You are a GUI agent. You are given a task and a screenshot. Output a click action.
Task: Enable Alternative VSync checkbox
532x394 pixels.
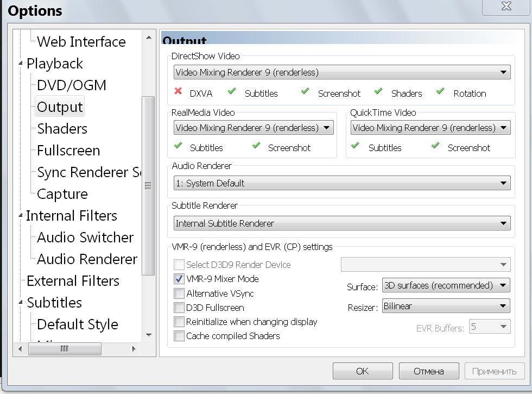[179, 293]
